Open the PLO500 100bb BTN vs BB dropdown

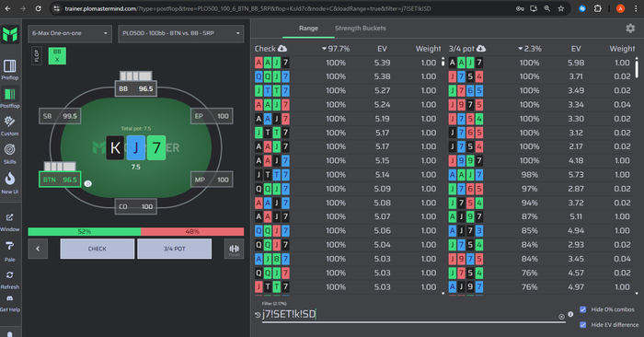(x=180, y=33)
